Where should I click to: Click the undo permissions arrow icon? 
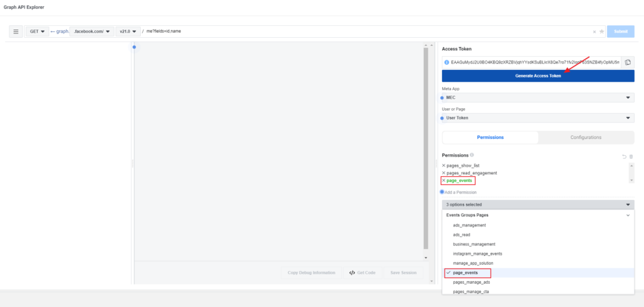[x=625, y=157]
